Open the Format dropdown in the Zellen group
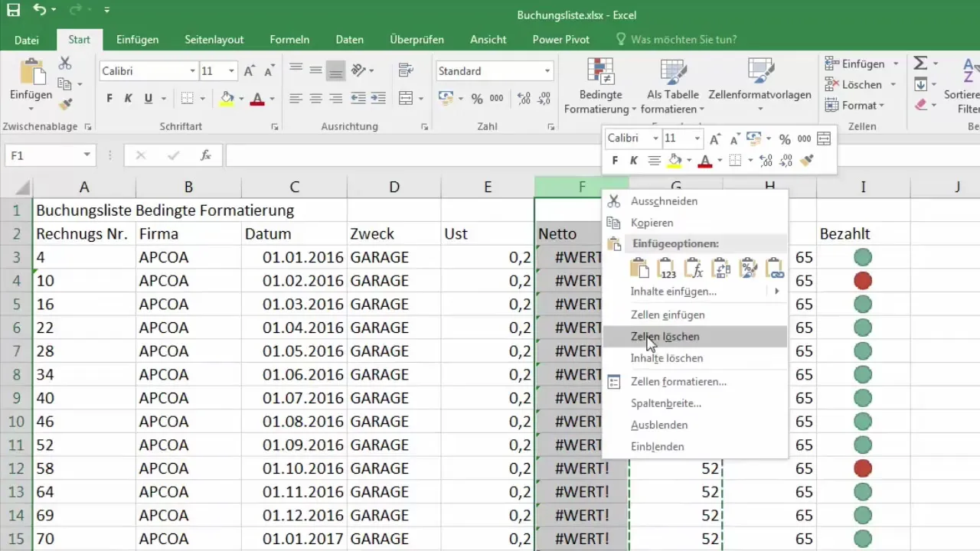Screen dimensions: 980x551 point(854,106)
